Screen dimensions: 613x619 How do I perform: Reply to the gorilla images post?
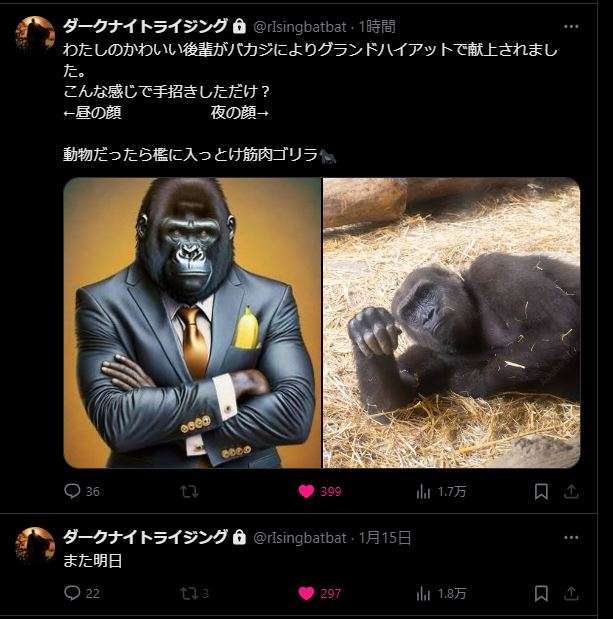coord(72,491)
